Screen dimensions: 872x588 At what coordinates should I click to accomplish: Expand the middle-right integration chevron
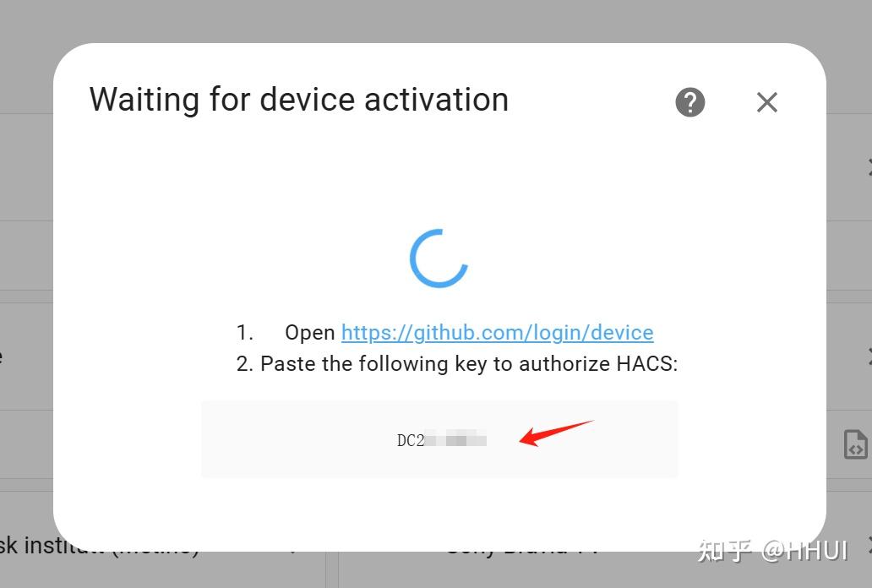[x=869, y=357]
